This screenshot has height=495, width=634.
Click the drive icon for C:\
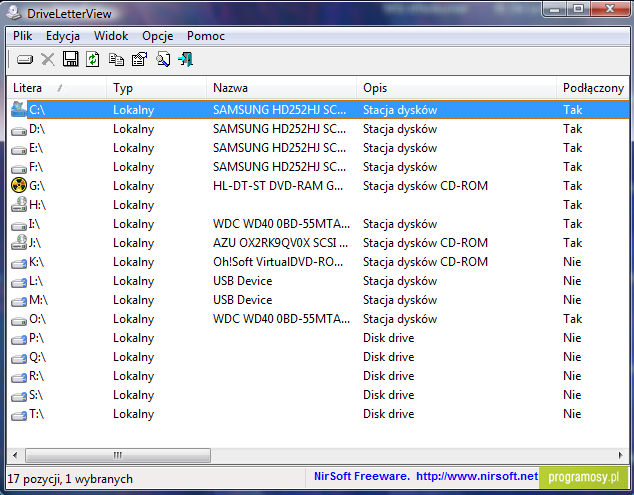pyautogui.click(x=19, y=110)
